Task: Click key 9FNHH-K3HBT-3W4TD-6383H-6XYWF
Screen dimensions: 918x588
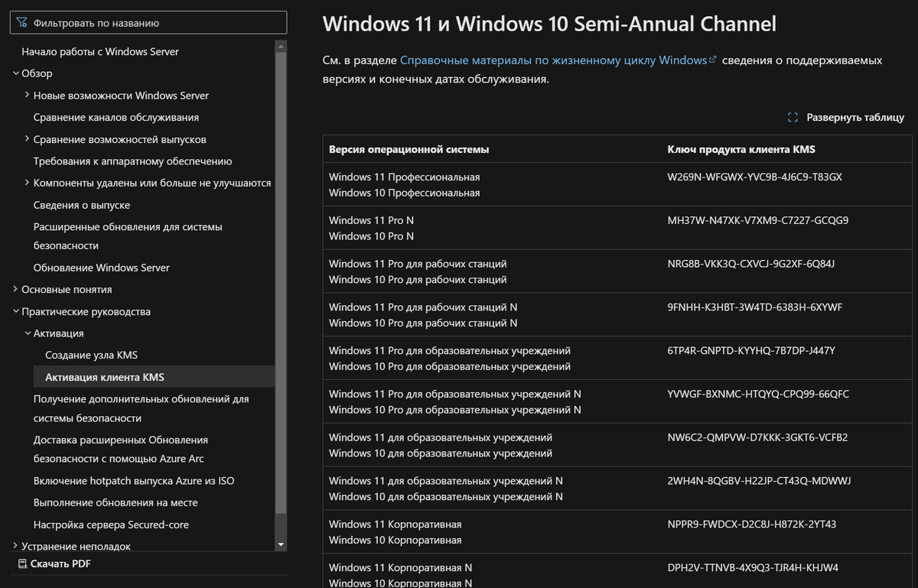Action: tap(754, 307)
